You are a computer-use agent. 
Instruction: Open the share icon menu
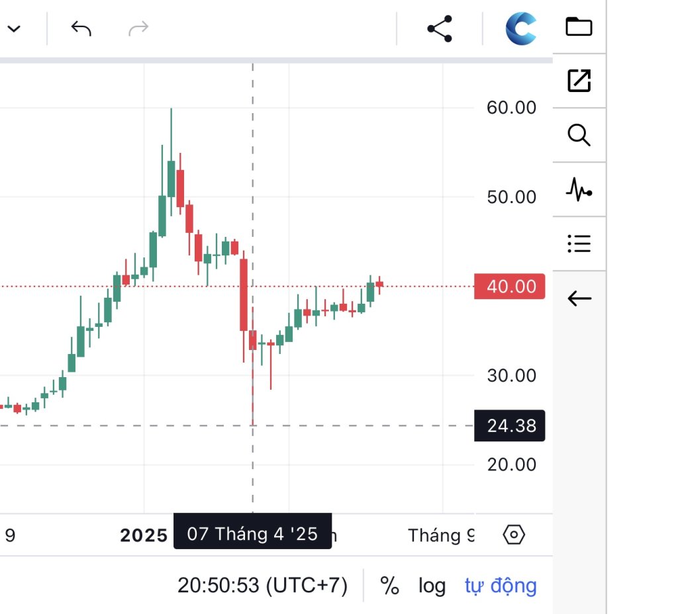point(440,29)
